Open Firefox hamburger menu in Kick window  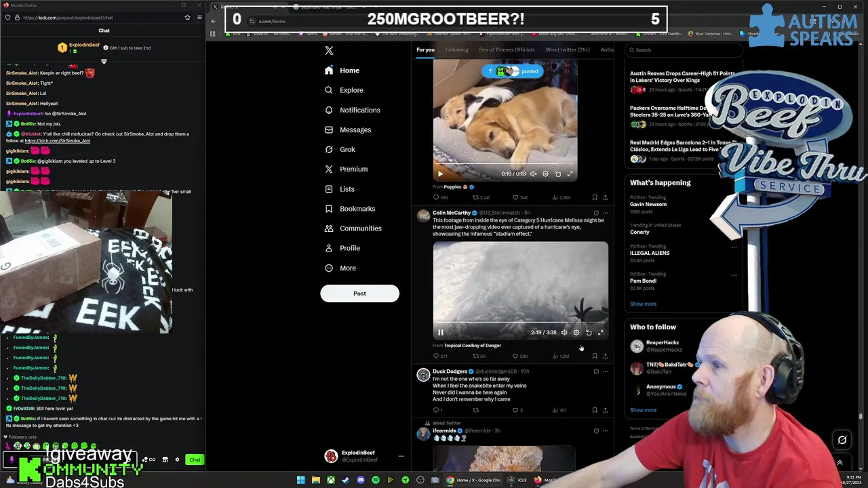(x=199, y=18)
